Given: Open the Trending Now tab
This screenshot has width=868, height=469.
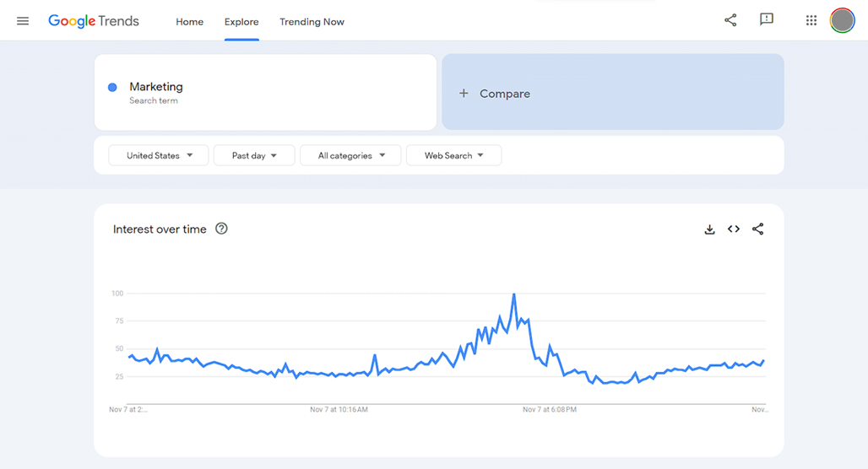Looking at the screenshot, I should tap(312, 22).
